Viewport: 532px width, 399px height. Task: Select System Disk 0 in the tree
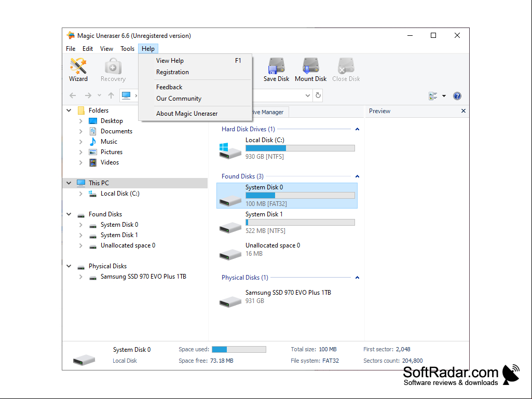(x=119, y=225)
